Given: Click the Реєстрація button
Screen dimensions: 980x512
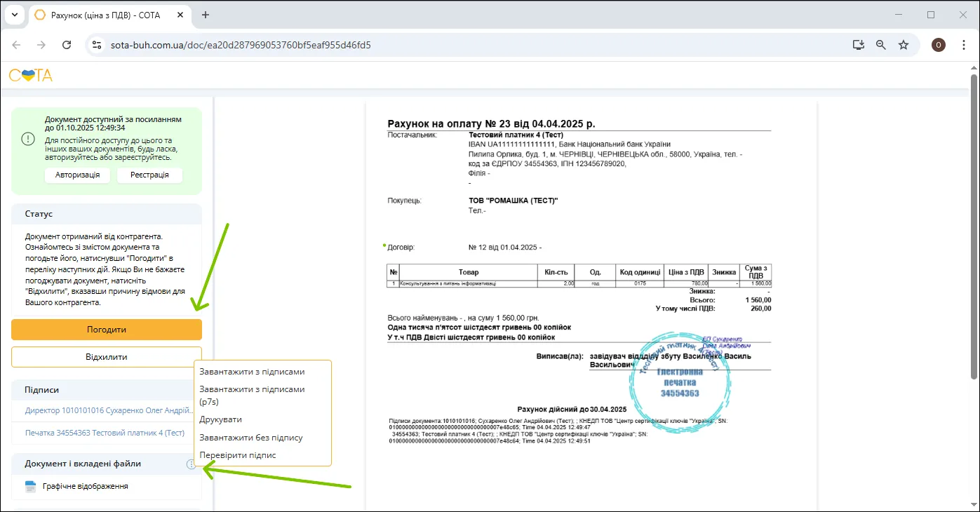Looking at the screenshot, I should coord(149,175).
